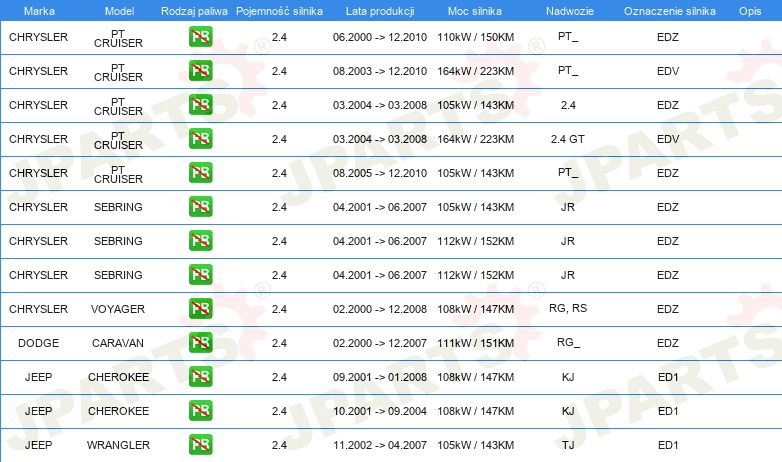782x462 pixels.
Task: Click the 2.4 engine capacity in the Caravan row
Action: pyautogui.click(x=279, y=343)
